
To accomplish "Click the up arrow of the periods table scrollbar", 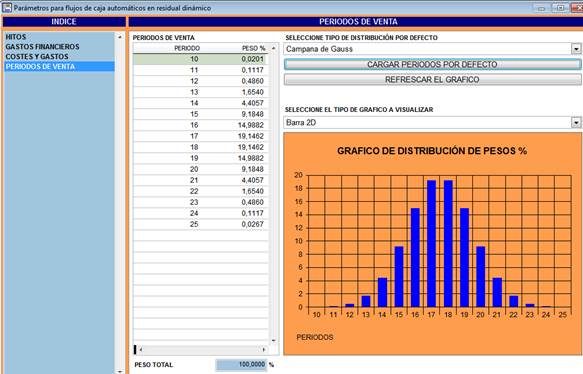I will tap(274, 48).
